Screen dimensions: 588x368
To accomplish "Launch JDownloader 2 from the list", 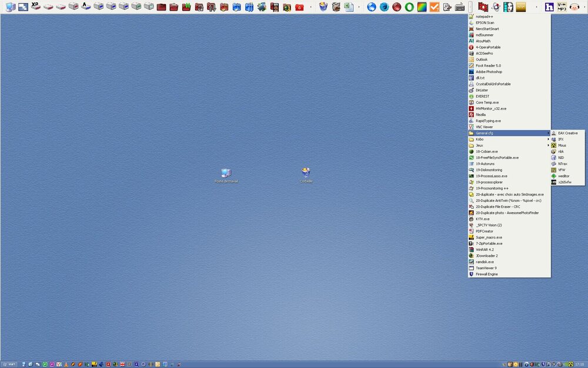I will pyautogui.click(x=487, y=256).
